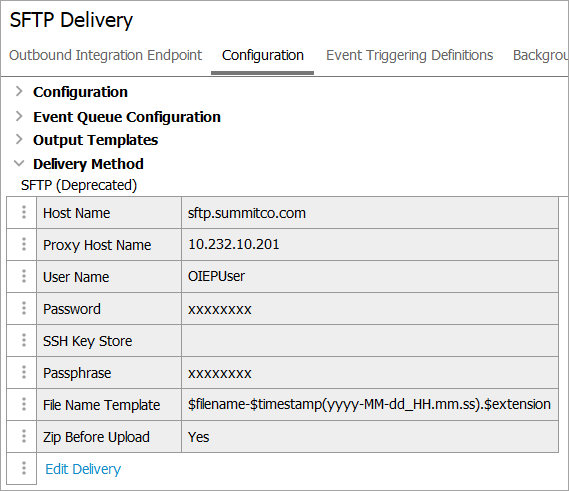Open the Proxy Host Name row menu dots

24,244
